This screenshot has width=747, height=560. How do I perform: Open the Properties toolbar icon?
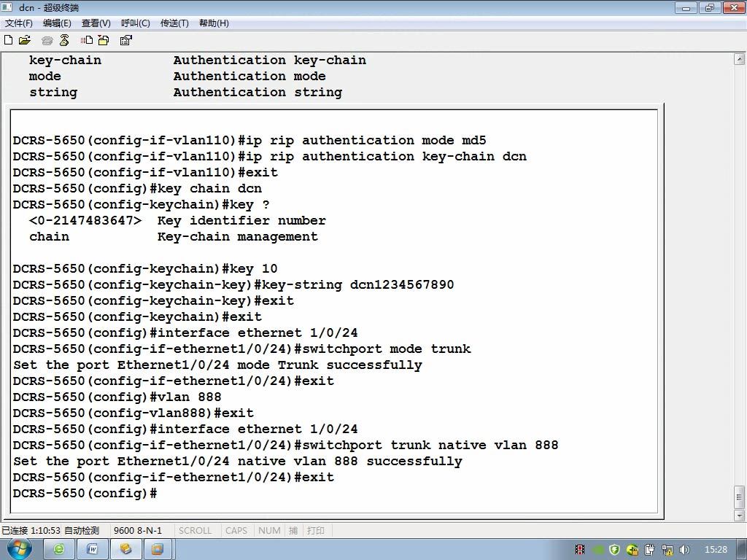point(125,40)
